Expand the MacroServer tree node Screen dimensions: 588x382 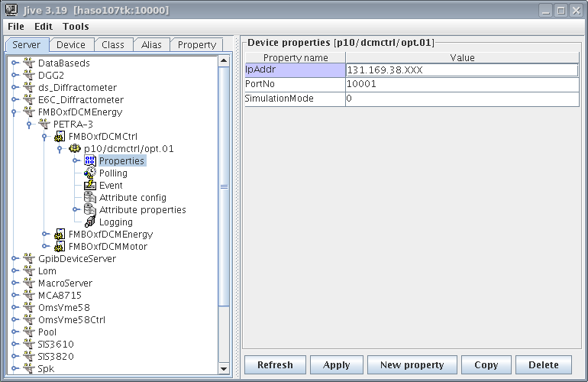[14, 283]
